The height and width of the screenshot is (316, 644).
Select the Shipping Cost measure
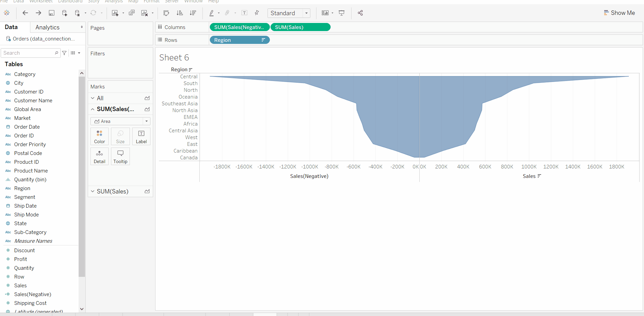tap(30, 303)
